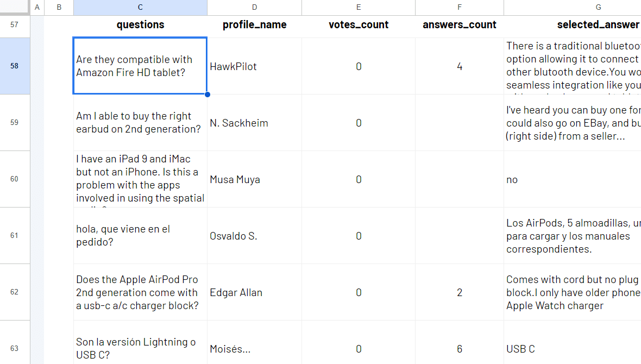Click the narrow column A header

coord(37,7)
